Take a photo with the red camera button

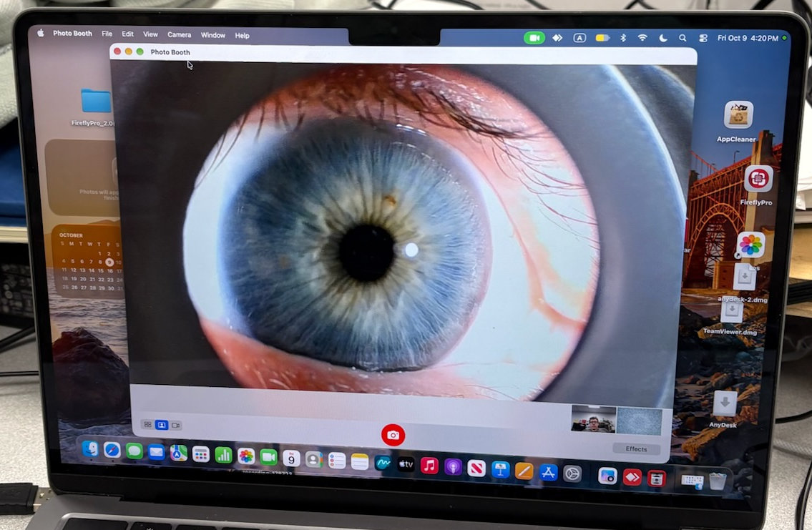pos(393,435)
